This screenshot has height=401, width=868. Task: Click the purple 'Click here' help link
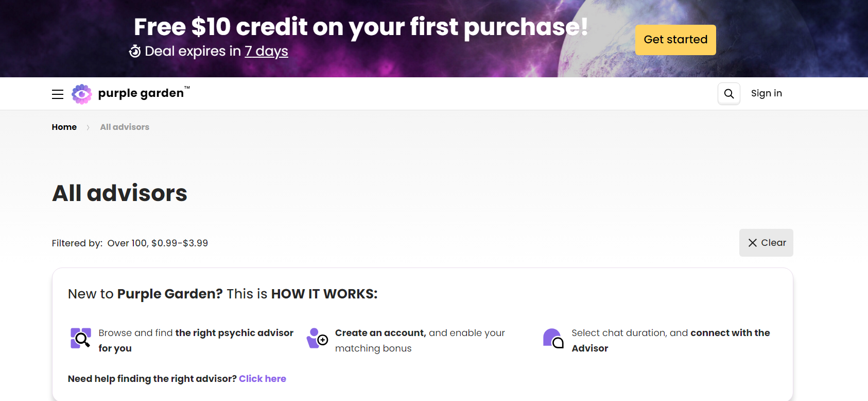[x=263, y=379]
